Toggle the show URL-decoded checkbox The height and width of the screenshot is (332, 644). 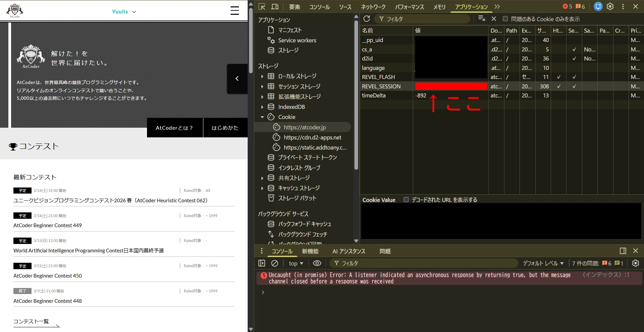point(406,200)
